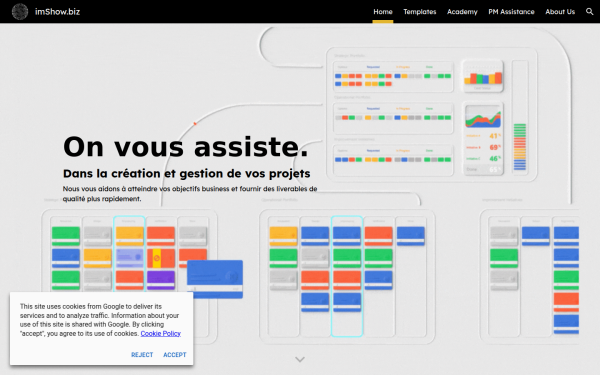Image resolution: width=600 pixels, height=375 pixels.
Task: Click the paragraph starting 'Nous vous aidons'
Action: coord(190,194)
